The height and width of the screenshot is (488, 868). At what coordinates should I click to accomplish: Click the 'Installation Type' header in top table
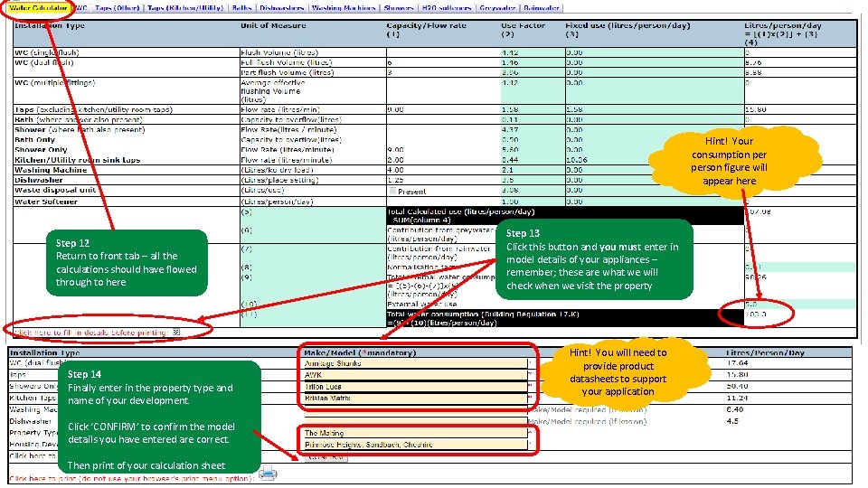50,25
